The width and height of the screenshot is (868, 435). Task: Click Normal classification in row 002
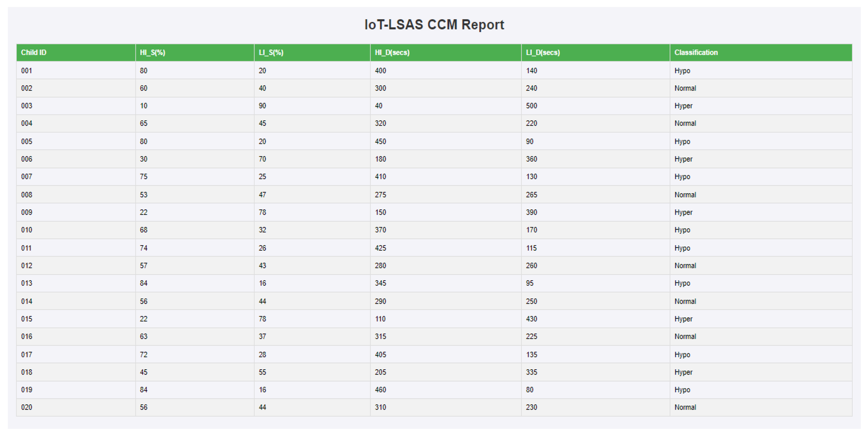pyautogui.click(x=685, y=88)
